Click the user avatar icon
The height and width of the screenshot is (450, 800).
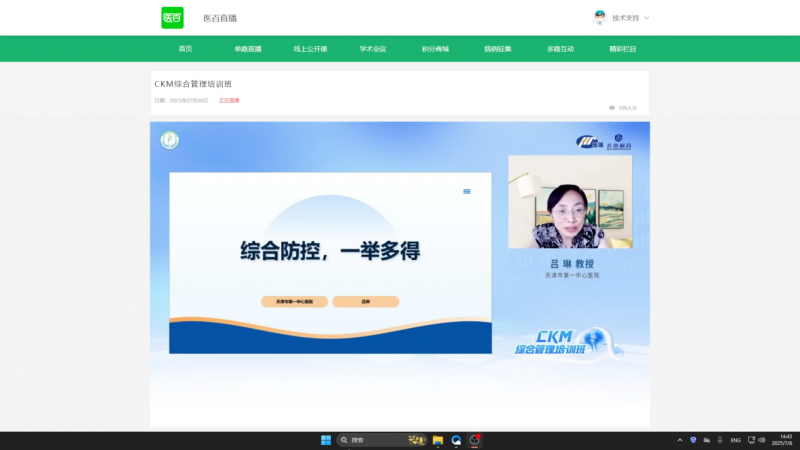pos(599,18)
